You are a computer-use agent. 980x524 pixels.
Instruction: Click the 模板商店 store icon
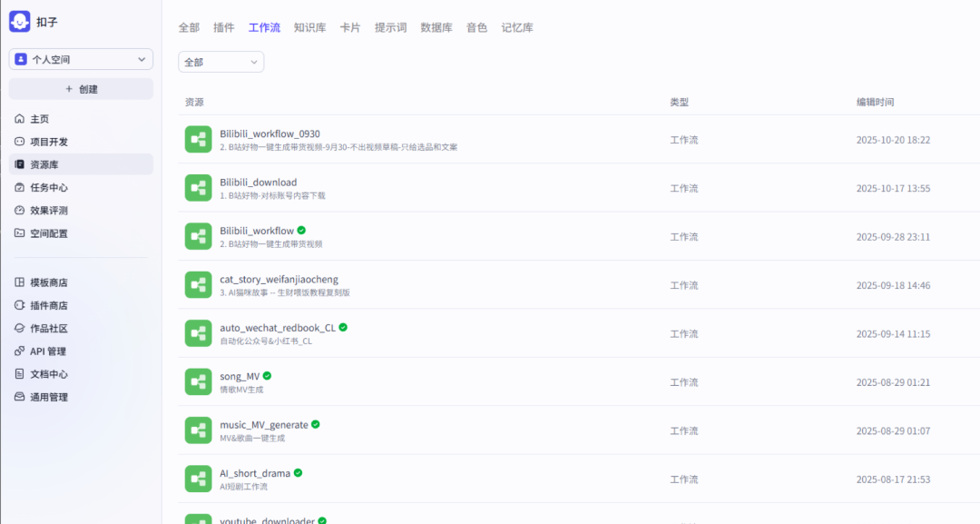point(19,282)
